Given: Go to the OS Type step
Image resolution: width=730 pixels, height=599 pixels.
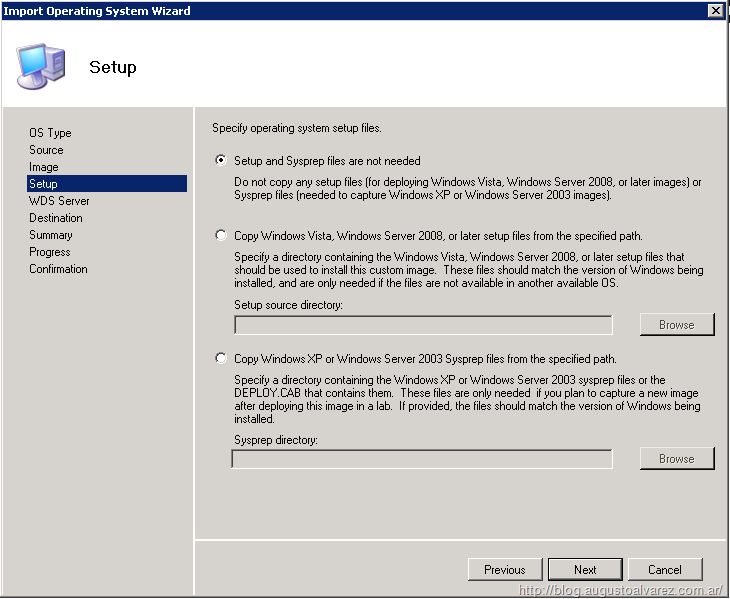Looking at the screenshot, I should point(50,133).
